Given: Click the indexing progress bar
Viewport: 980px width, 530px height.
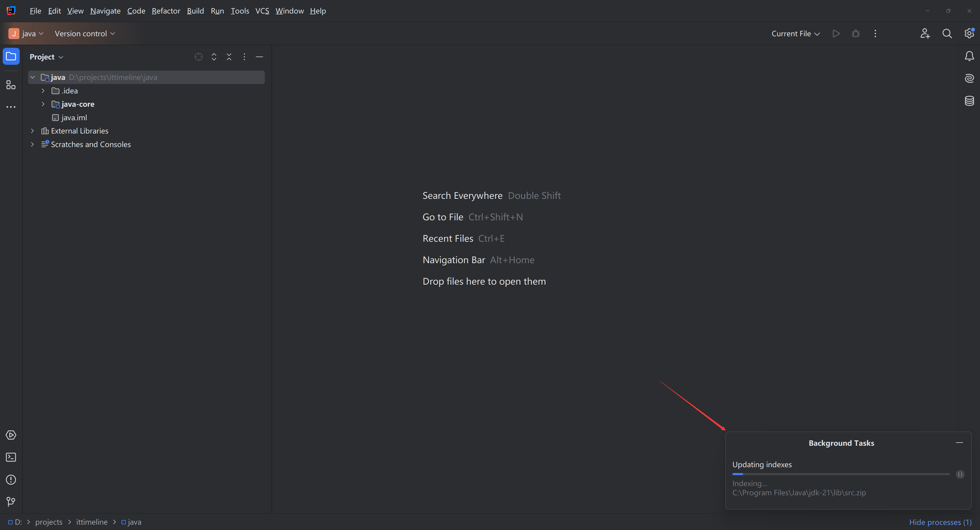Looking at the screenshot, I should click(x=840, y=474).
